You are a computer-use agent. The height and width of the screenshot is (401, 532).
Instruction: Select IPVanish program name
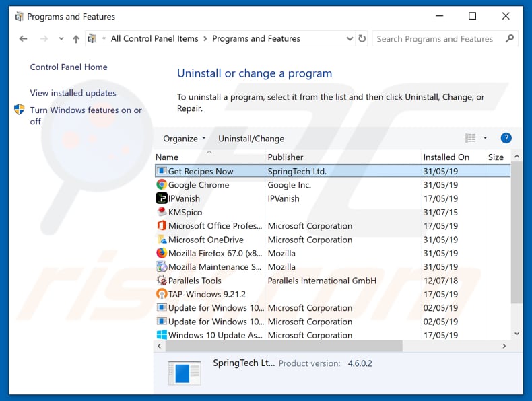(184, 198)
